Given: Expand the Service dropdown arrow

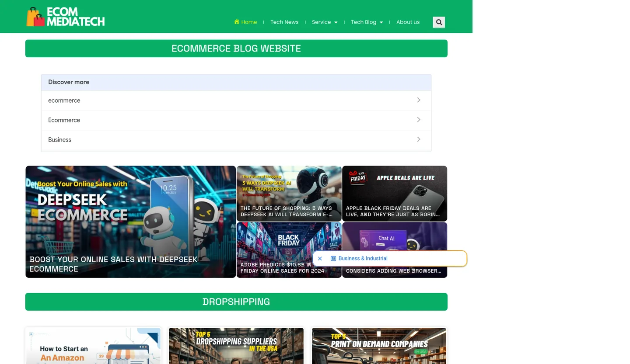Looking at the screenshot, I should click(336, 22).
